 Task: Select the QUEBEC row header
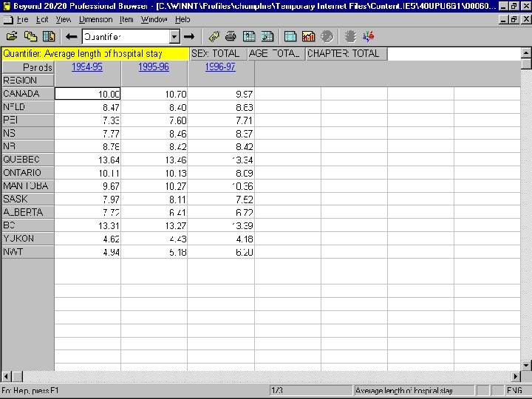tap(28, 160)
